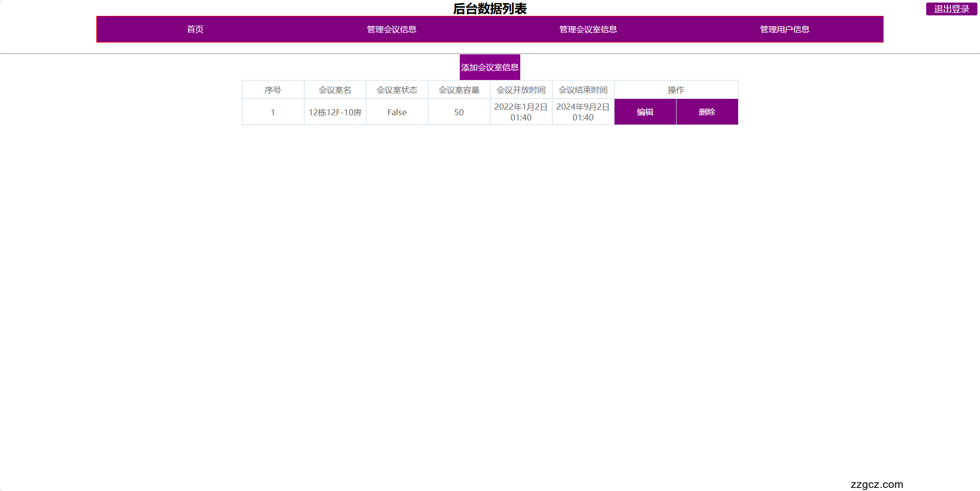Click the room name 12栋12F-10房 cell

point(335,112)
